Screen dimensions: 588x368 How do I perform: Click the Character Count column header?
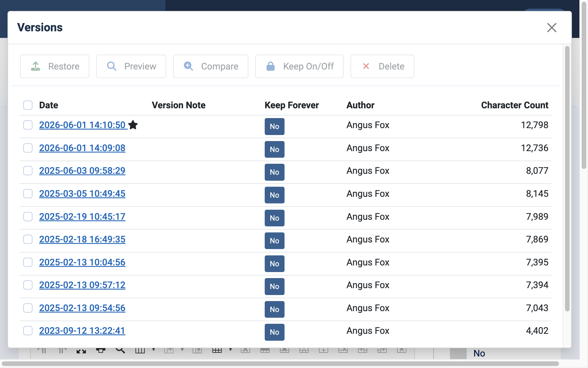coord(514,105)
